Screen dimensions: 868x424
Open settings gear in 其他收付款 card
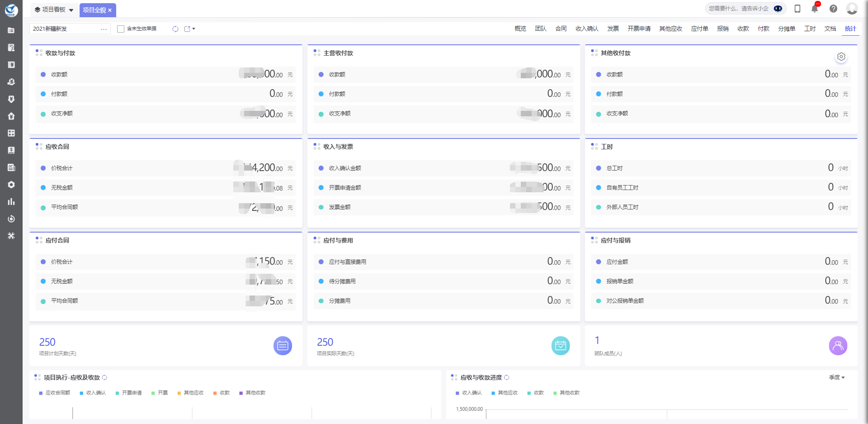point(841,57)
